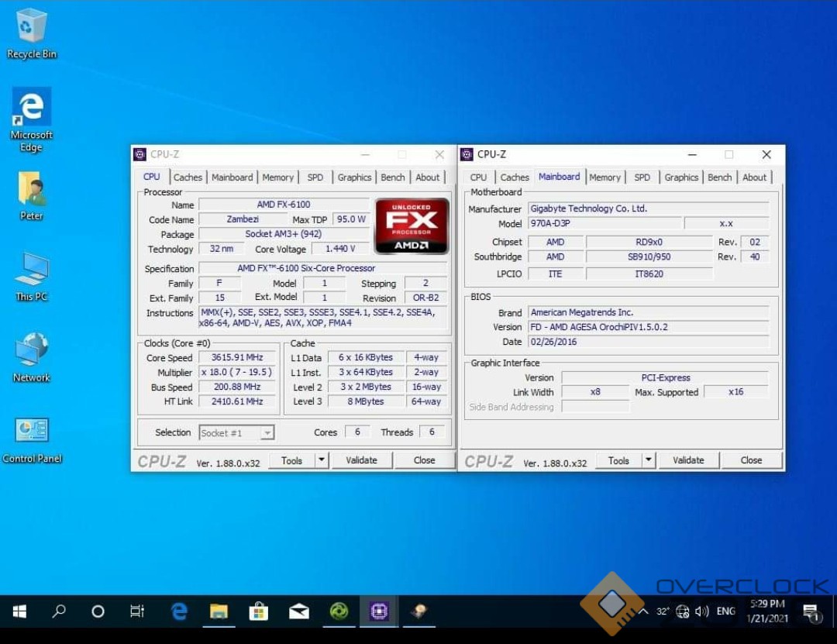
Task: Click the CPU-Z purple chip taskbar icon
Action: pos(379,612)
